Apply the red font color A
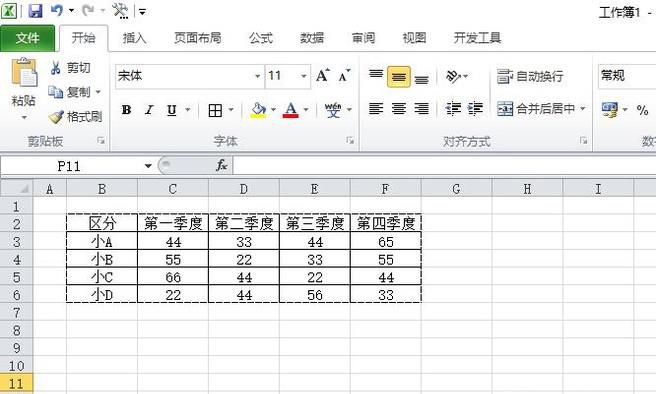The image size is (656, 394). [291, 110]
